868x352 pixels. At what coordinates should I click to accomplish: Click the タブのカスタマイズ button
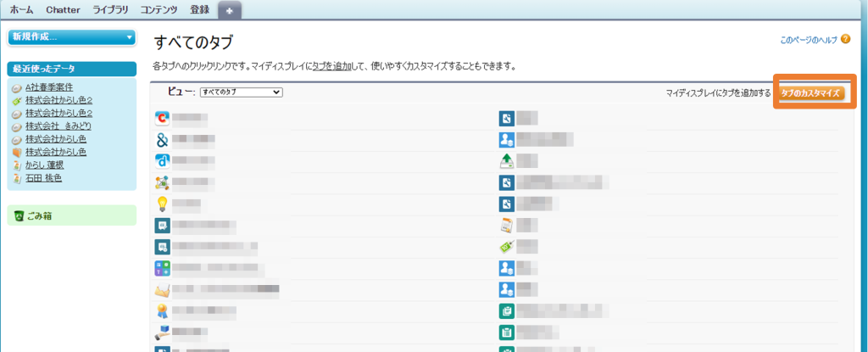811,93
